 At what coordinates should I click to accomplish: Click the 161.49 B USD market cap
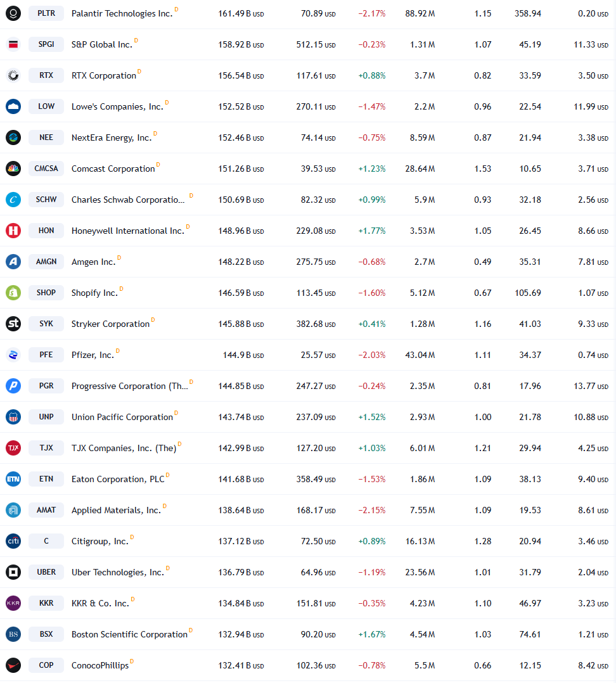(241, 13)
